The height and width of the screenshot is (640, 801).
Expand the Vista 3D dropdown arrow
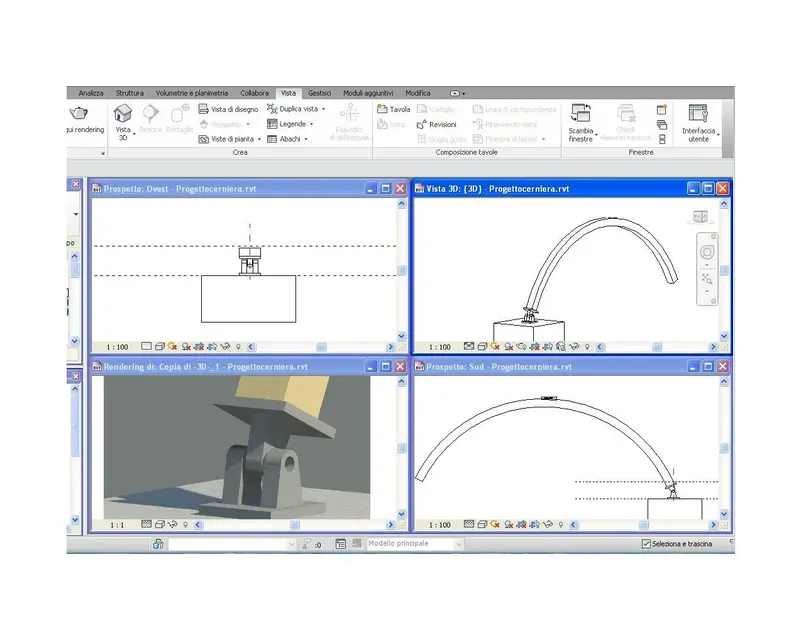tap(134, 134)
